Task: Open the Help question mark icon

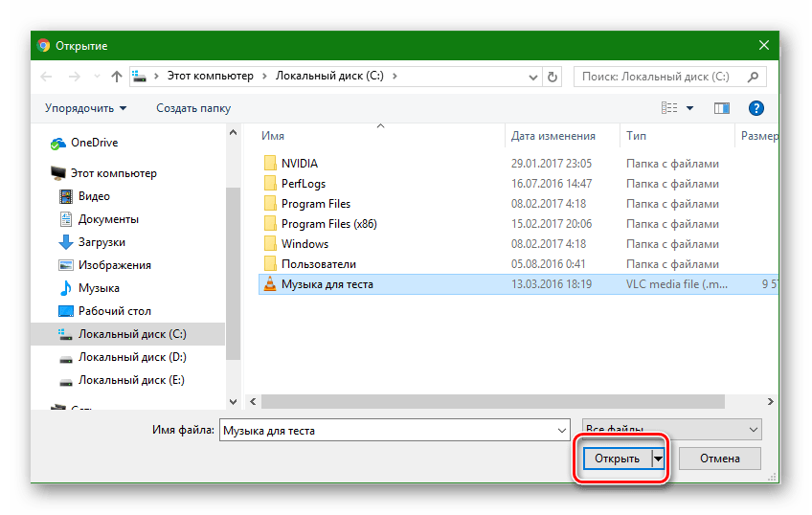Action: click(756, 108)
